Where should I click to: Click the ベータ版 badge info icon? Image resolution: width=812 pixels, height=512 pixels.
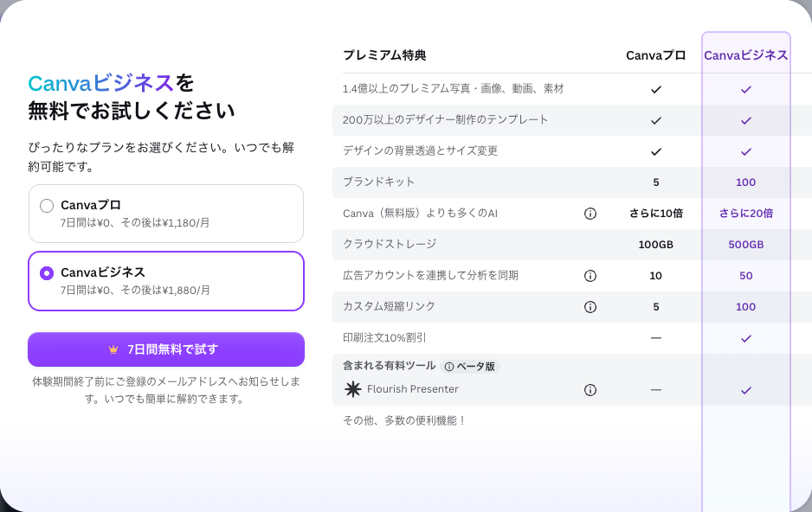click(x=449, y=367)
